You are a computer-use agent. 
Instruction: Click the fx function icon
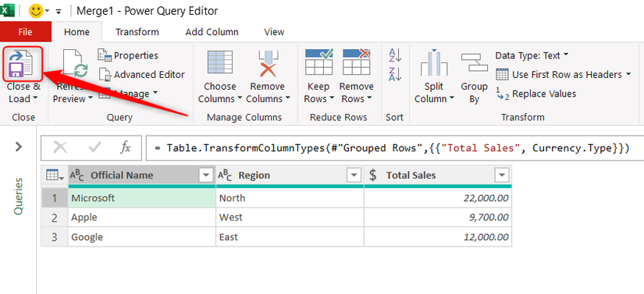[125, 147]
